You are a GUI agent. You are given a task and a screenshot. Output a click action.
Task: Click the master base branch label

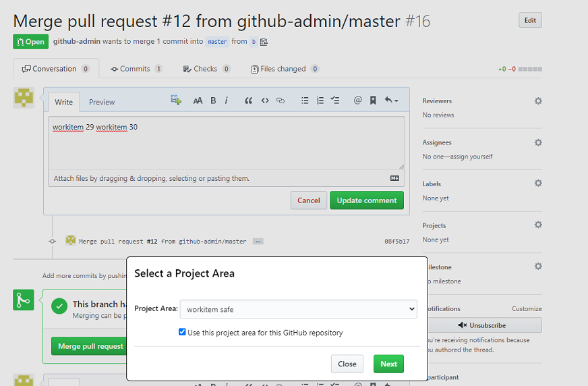click(217, 42)
